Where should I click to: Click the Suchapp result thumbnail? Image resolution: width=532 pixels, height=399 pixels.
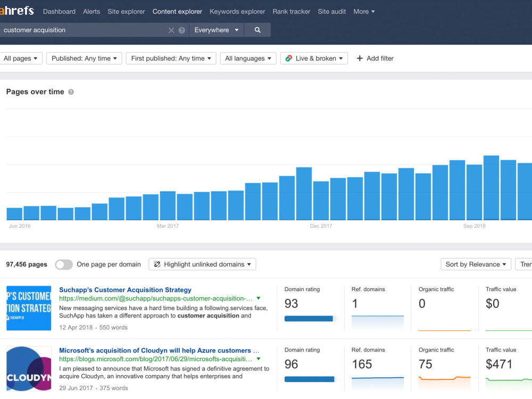pyautogui.click(x=29, y=308)
